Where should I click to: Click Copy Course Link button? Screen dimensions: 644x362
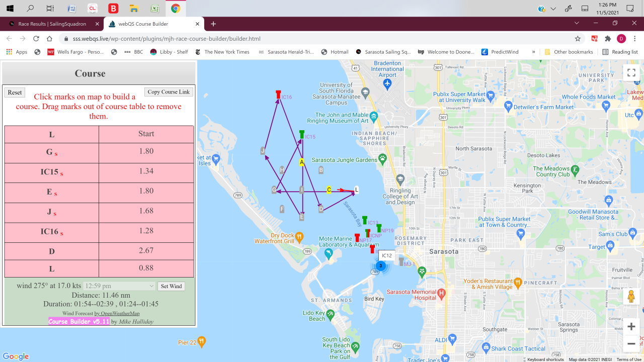(169, 92)
